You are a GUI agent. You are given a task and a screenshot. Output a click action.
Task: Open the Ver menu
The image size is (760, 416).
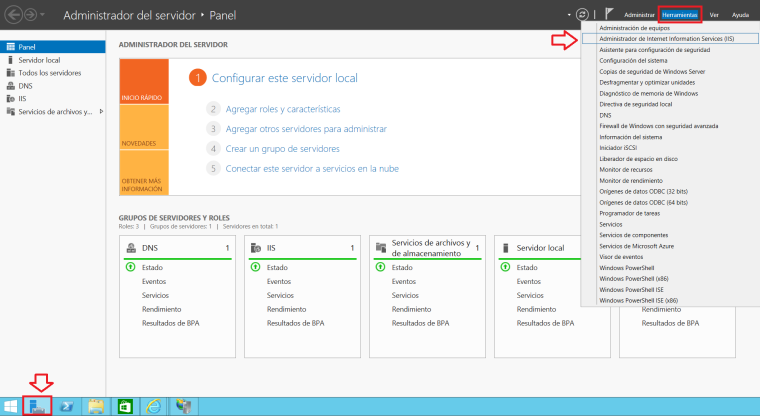(x=714, y=15)
